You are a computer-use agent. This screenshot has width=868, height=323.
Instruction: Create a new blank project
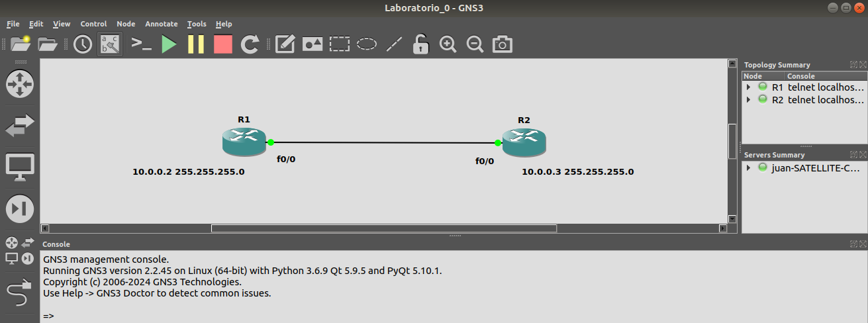(20, 44)
